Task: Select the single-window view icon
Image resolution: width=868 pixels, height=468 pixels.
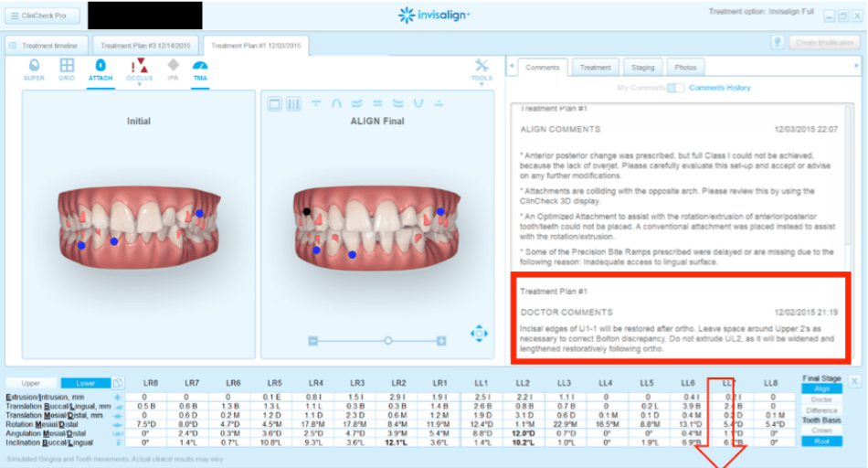Action: click(275, 103)
